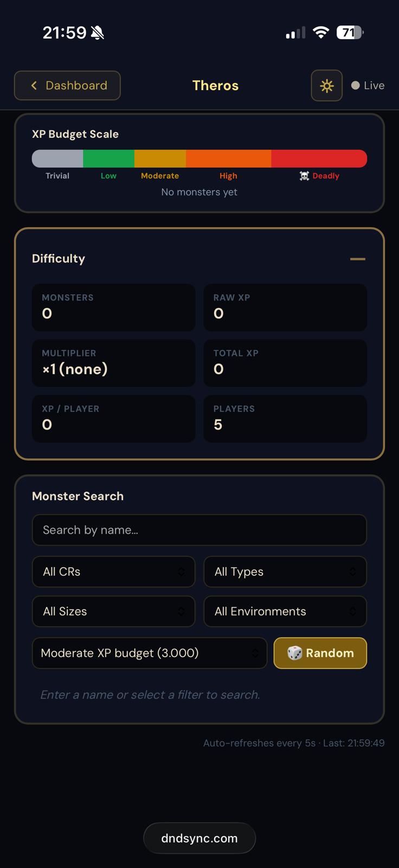This screenshot has width=399, height=868.
Task: Click the red Deadly segment of XP scale
Action: tap(319, 158)
